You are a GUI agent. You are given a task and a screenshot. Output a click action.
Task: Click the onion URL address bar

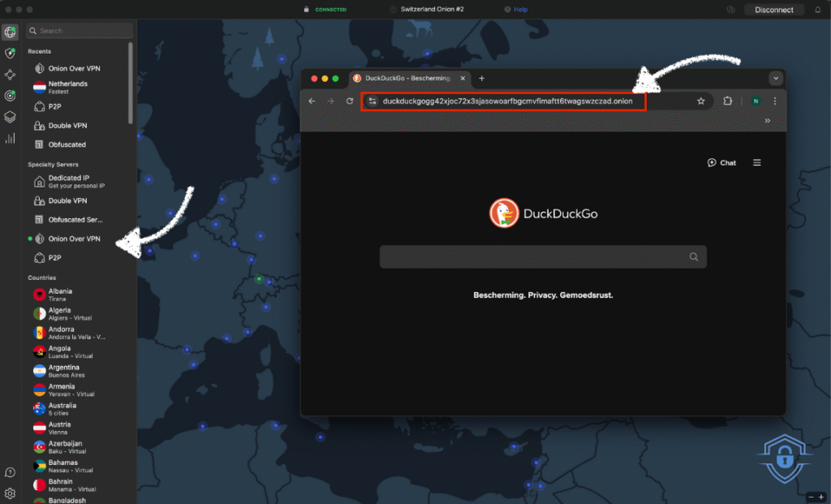tap(507, 101)
